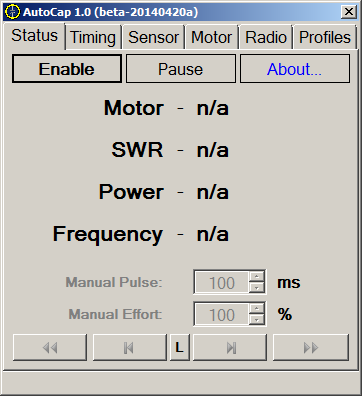
Task: Open the About... dialog
Action: (295, 69)
